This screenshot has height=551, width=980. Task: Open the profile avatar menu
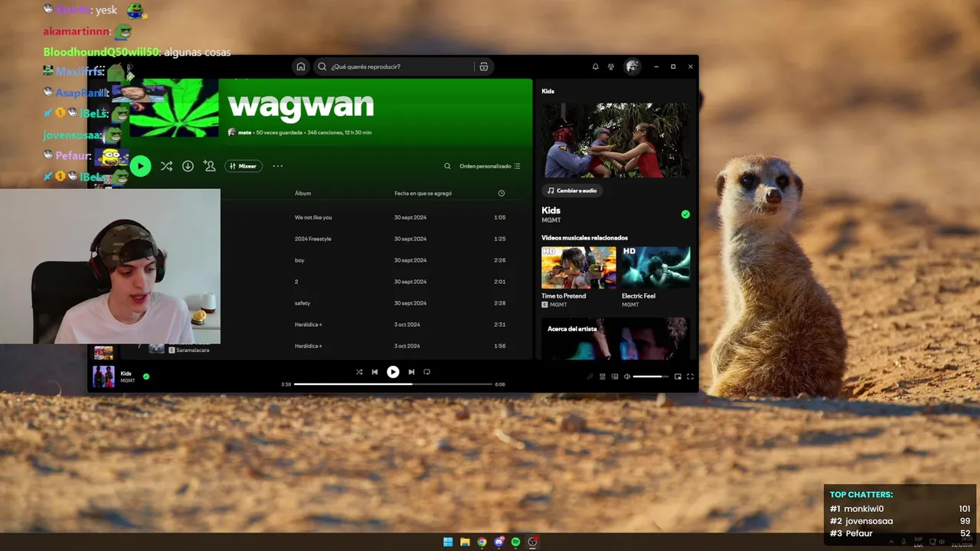click(x=632, y=67)
